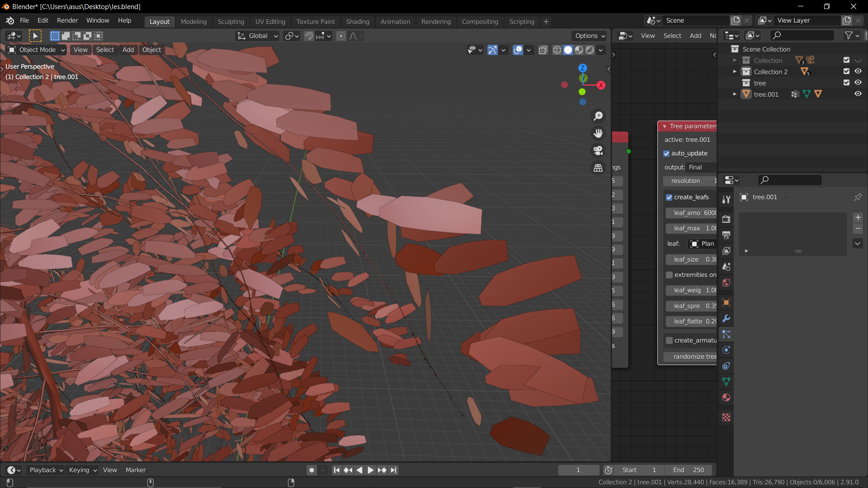Hide tree.001 object with eye icon
Screen dimensions: 868x488
[x=858, y=94]
